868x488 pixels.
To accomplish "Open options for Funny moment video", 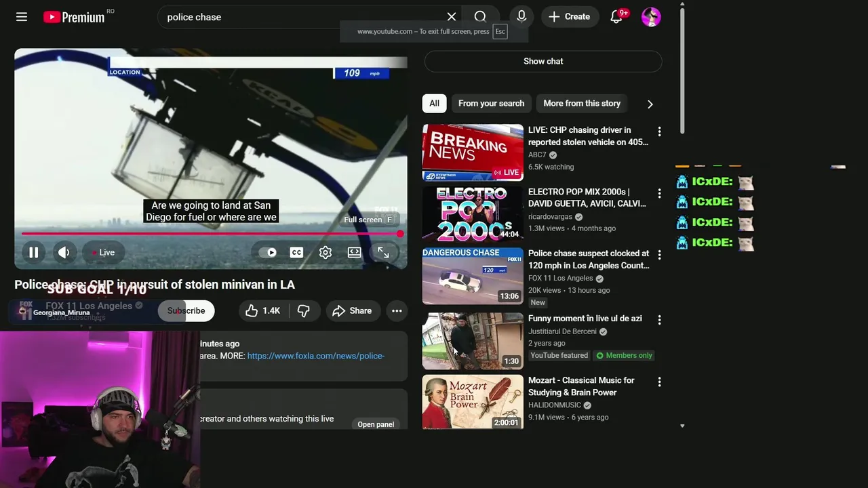I will pos(659,320).
